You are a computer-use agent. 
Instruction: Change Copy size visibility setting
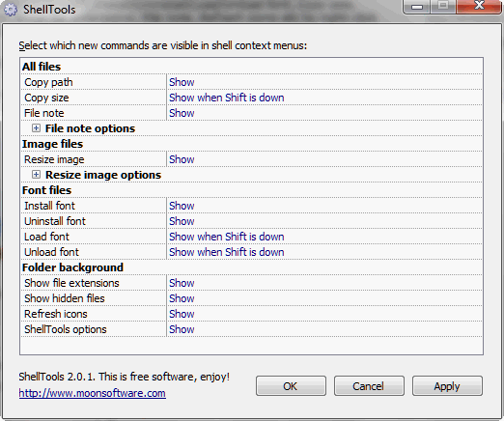tap(324, 98)
